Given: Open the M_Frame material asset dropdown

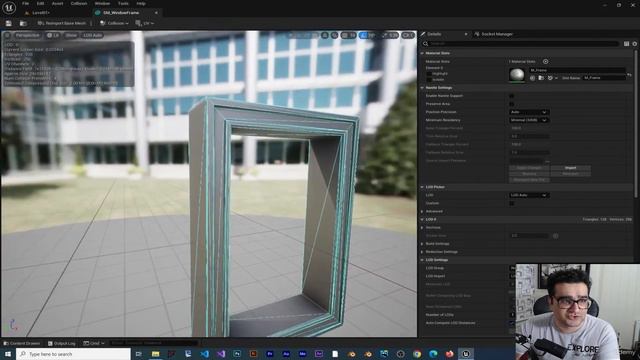Looking at the screenshot, I should coord(577,70).
